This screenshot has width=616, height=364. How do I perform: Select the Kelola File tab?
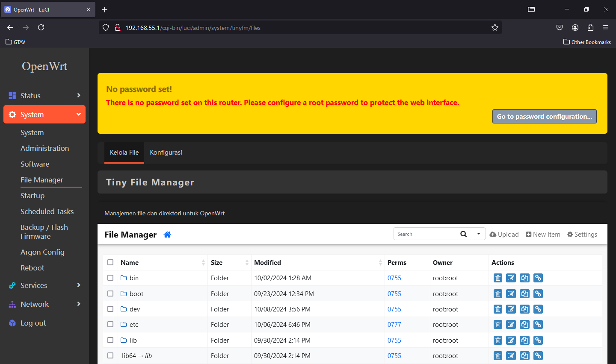[124, 153]
